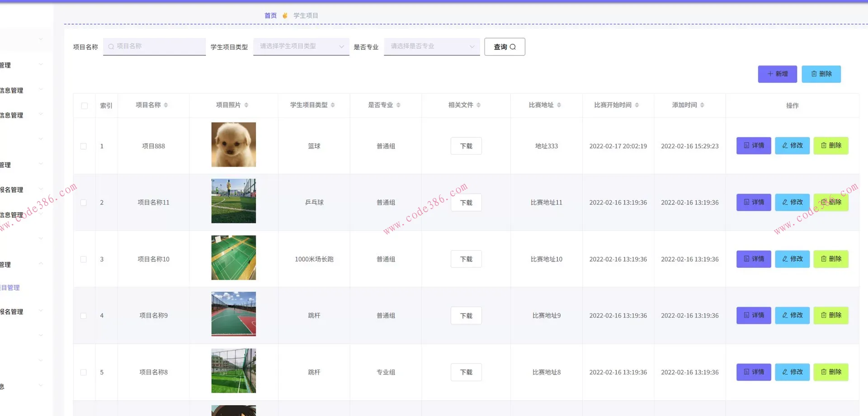Click the sort icon beside 比赛地址
The height and width of the screenshot is (416, 868).
point(559,105)
